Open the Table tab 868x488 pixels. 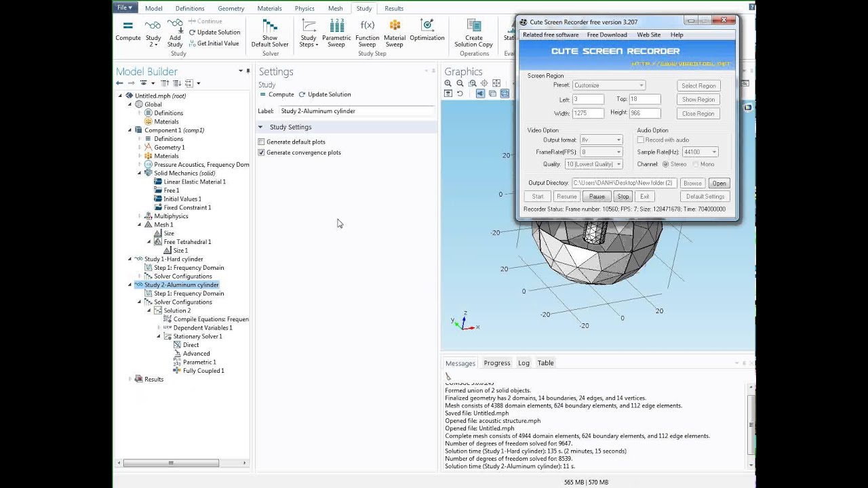(x=545, y=363)
